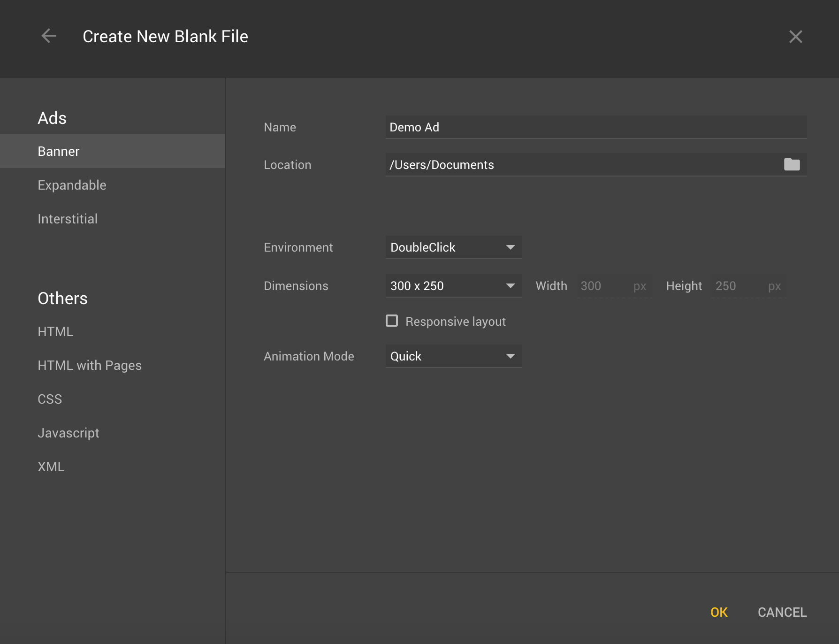Select Expandable ad type
839x644 pixels.
click(x=72, y=185)
